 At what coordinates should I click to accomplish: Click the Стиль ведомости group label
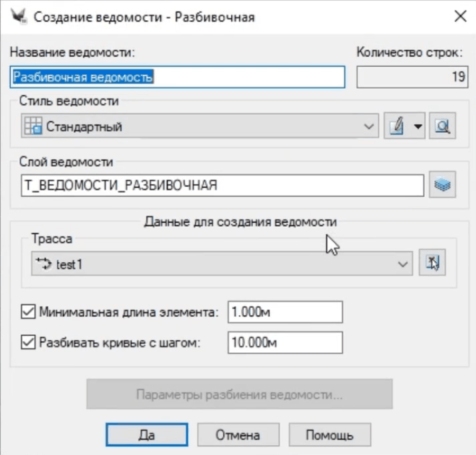(x=69, y=101)
